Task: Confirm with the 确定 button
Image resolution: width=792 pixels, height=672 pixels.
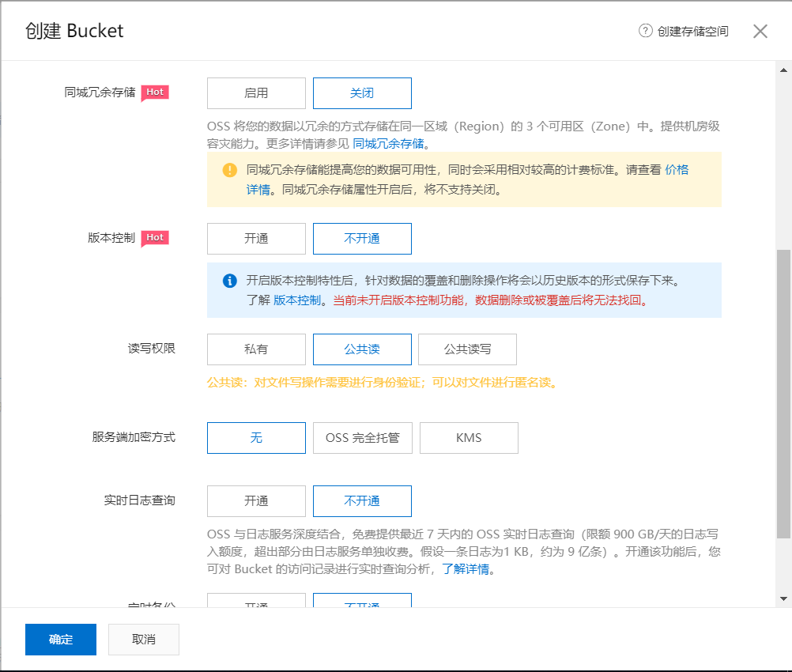Action: 61,639
